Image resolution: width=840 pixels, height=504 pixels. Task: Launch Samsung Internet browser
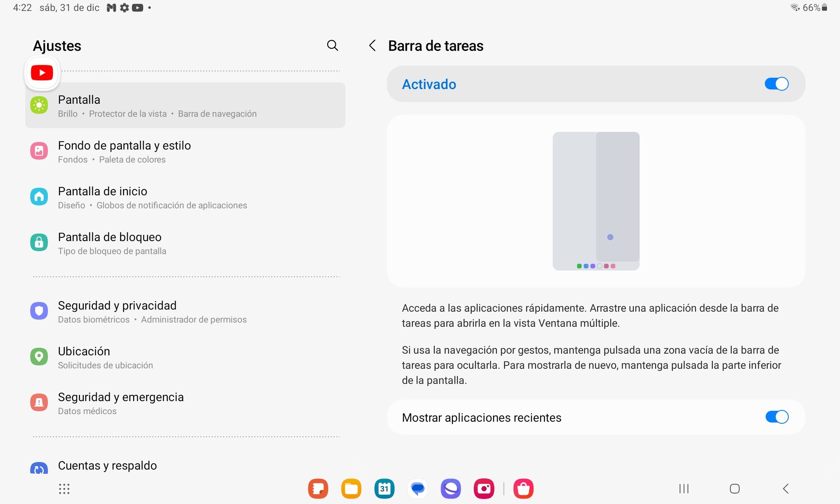coord(451,488)
